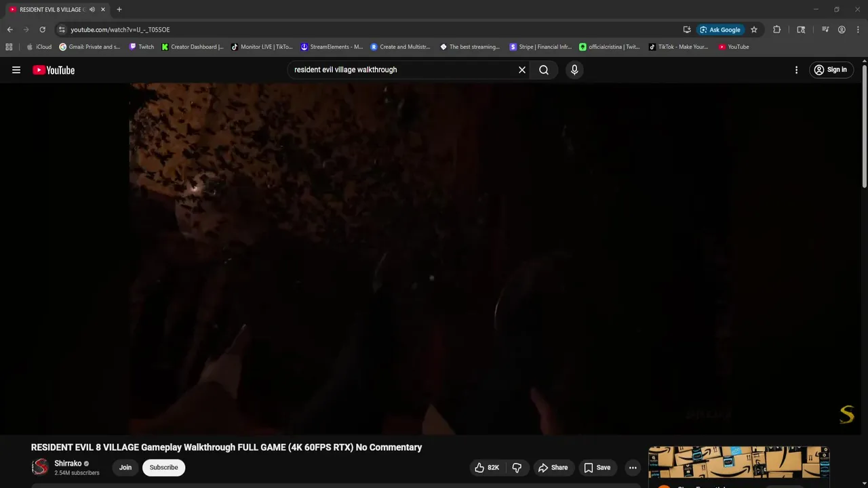View site information icon in address bar
This screenshot has width=868, height=488.
click(x=62, y=30)
